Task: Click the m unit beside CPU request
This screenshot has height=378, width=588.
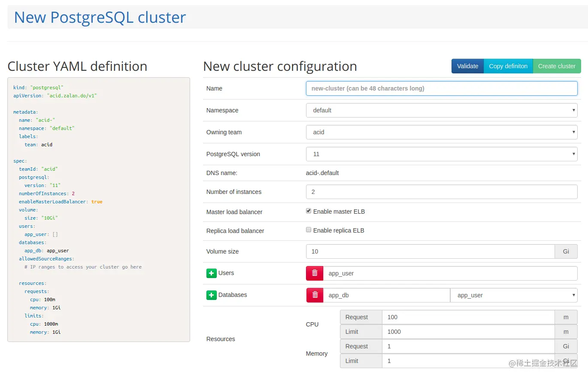Action: [x=566, y=317]
